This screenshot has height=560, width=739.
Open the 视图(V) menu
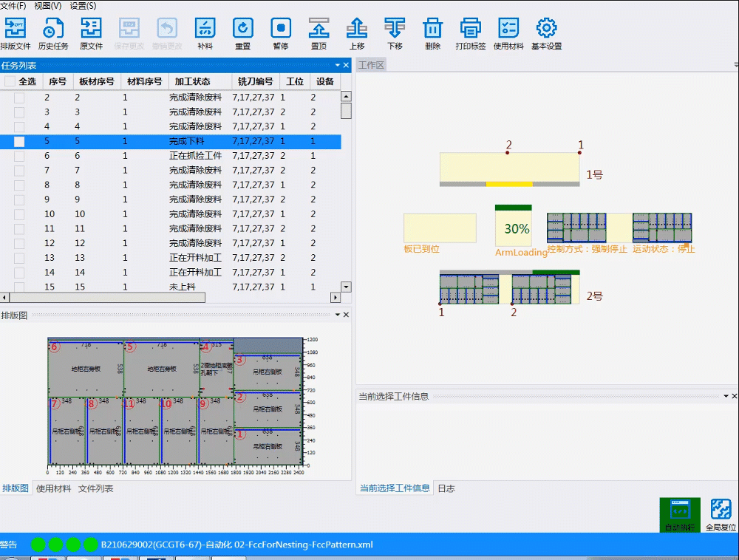(x=48, y=6)
